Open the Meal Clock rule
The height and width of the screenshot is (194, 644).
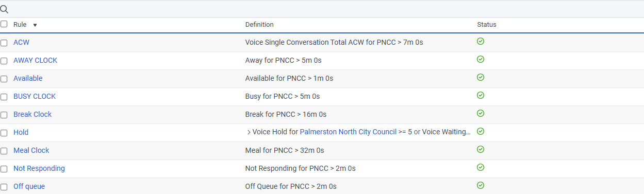point(31,150)
